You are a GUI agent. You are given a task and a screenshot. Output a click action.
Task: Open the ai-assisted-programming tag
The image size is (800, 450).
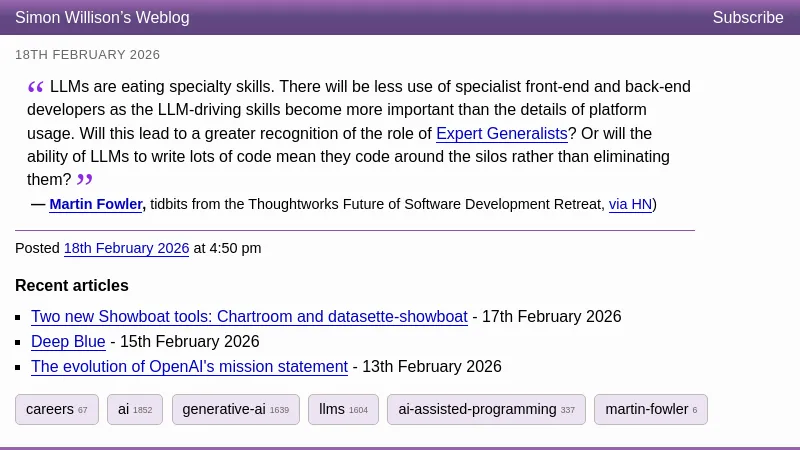tap(486, 409)
